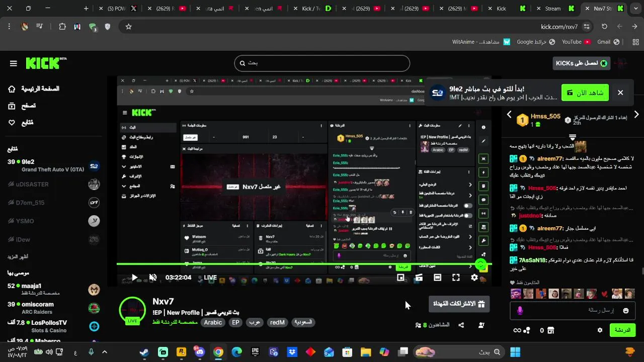Open تصفح browse section in sidebar
The image size is (644, 362).
(22, 106)
